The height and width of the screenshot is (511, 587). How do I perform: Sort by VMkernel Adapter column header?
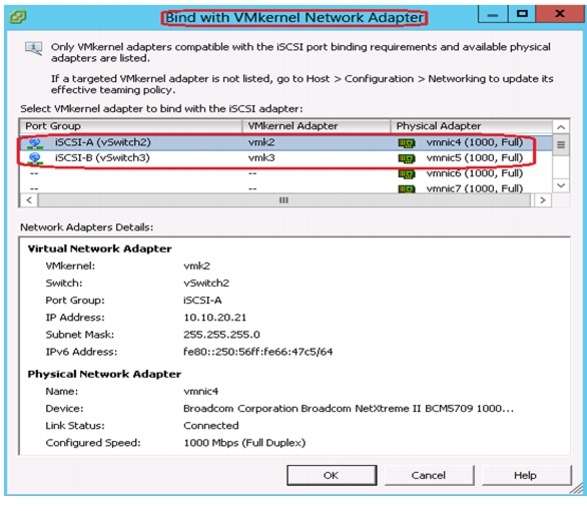[x=316, y=126]
